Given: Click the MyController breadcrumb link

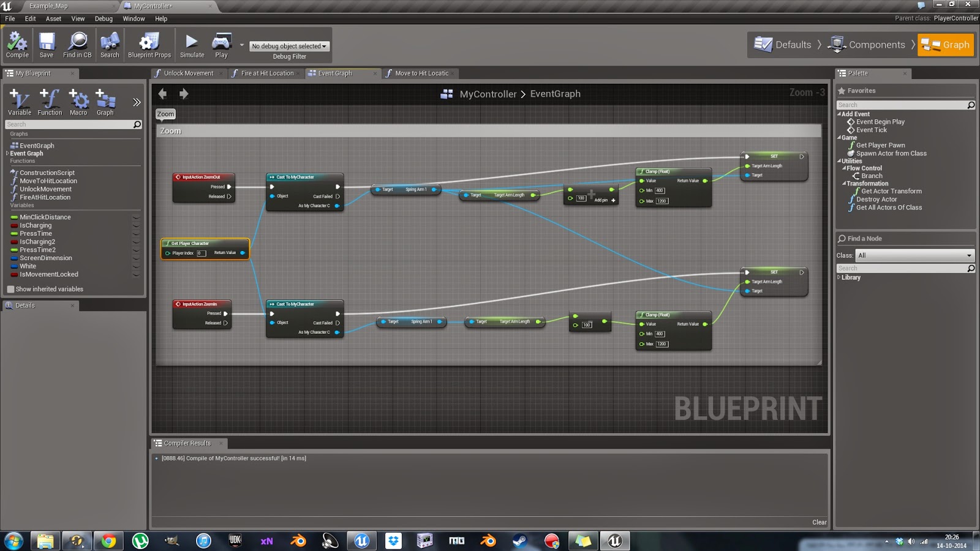Looking at the screenshot, I should pyautogui.click(x=488, y=94).
